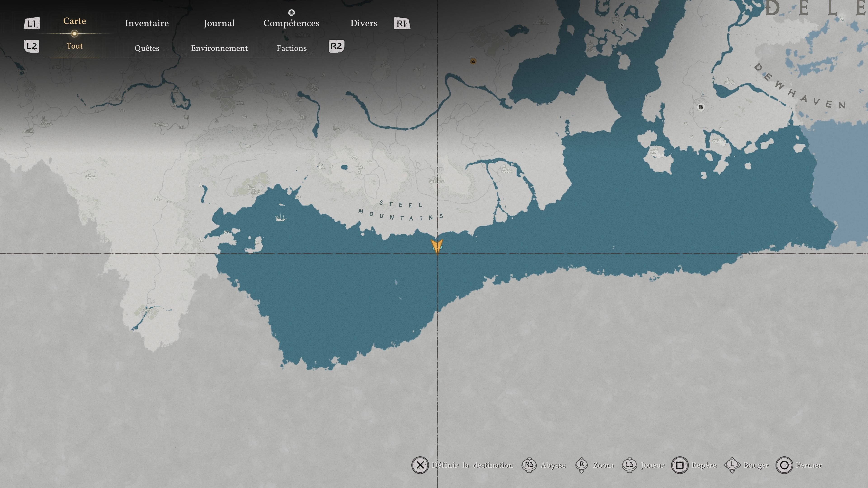Click the Circle button glyph

coord(784,465)
